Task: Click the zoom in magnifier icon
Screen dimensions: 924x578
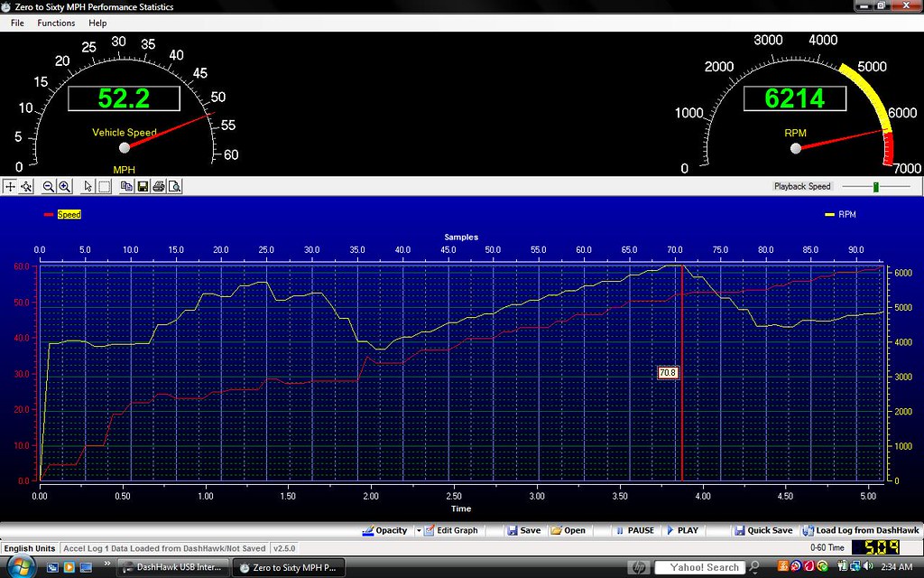Action: point(65,186)
